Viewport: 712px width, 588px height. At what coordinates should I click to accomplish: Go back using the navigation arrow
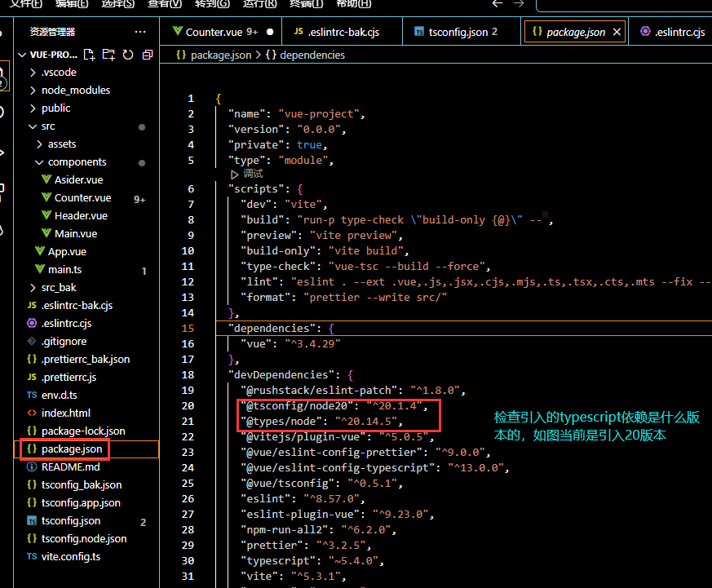coord(498,3)
